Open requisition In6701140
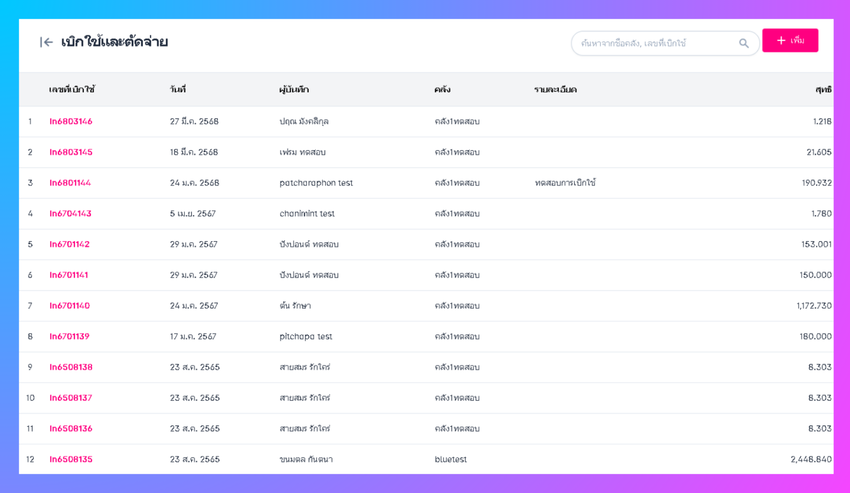850x493 pixels. point(69,306)
